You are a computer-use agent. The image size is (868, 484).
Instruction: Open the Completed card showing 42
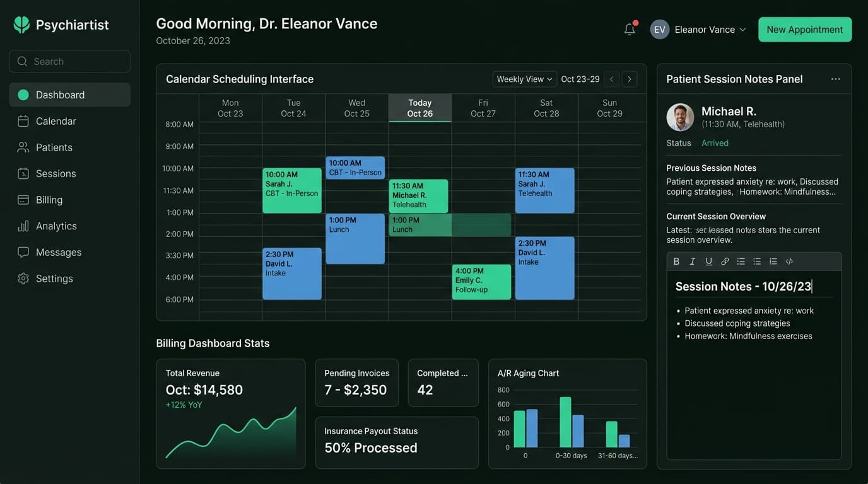click(x=443, y=383)
